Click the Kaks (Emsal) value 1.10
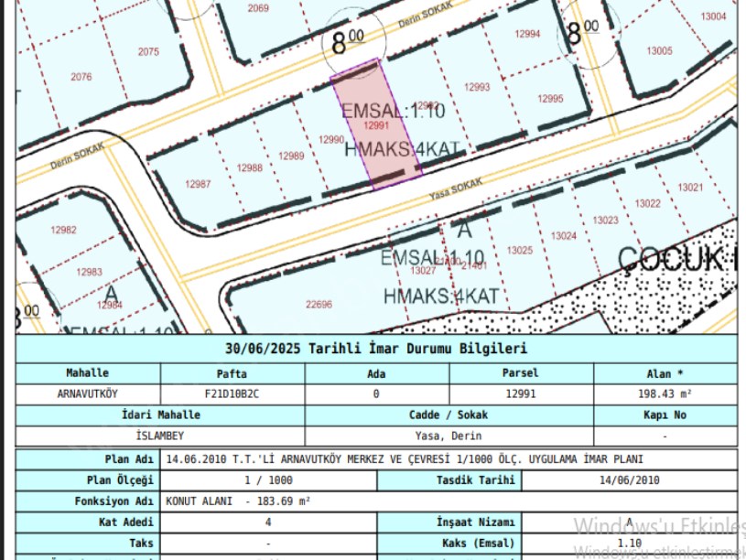The height and width of the screenshot is (560, 746). 629,543
